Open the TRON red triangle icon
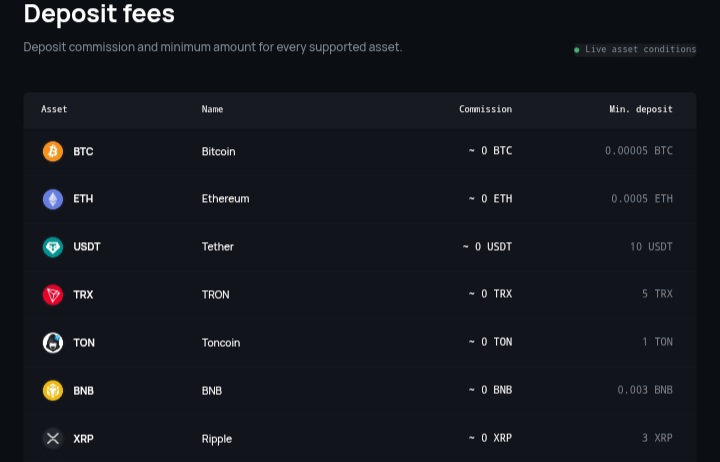Screen dimensions: 720x462 53,295
